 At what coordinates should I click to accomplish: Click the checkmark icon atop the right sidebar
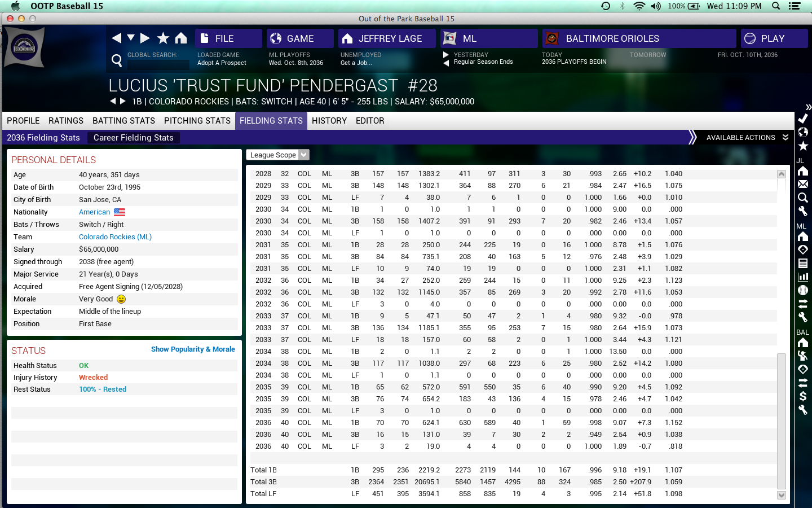coord(803,119)
